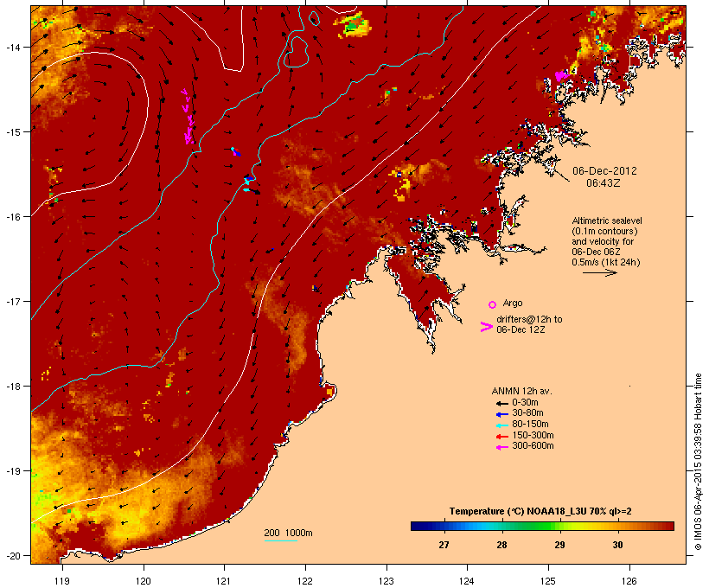Select the date text 06-Dec-2012
Screen dimensions: 709x588
tap(604, 171)
